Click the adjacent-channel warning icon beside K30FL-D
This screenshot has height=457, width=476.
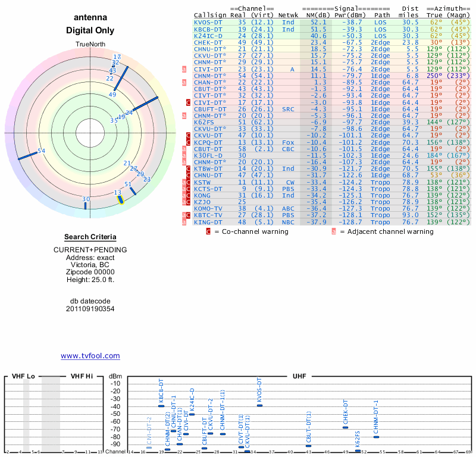pyautogui.click(x=184, y=155)
